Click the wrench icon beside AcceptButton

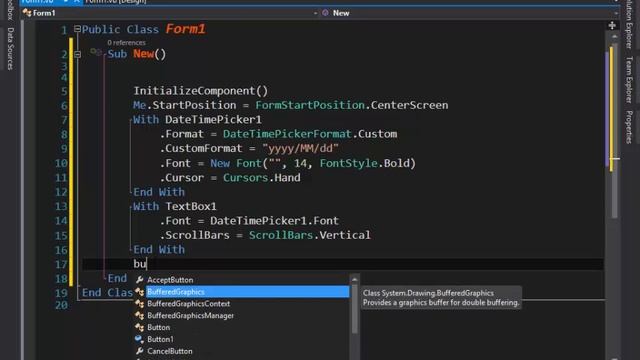(140, 280)
